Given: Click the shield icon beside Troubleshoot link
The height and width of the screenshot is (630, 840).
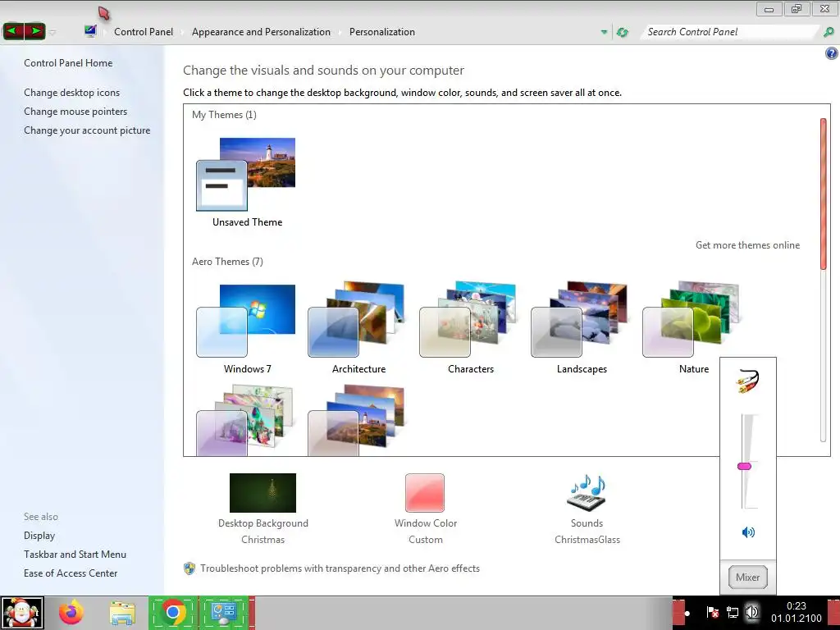Looking at the screenshot, I should 189,568.
